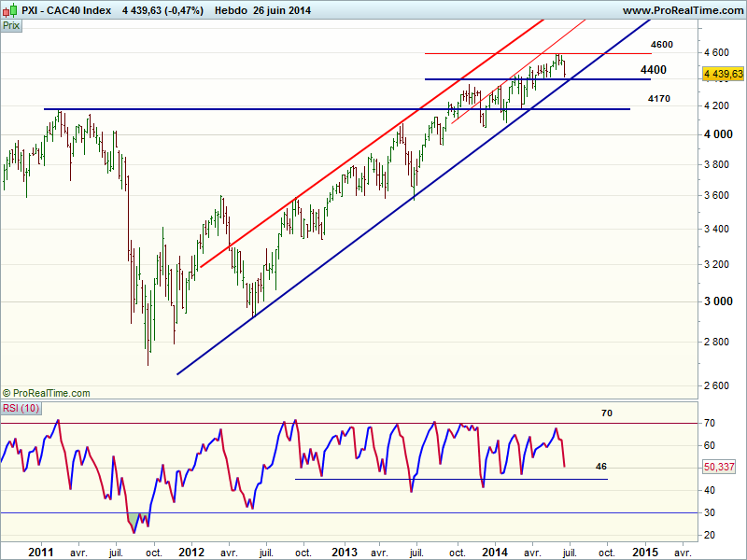Select the 4170 horizontal level label
Image resolution: width=747 pixels, height=560 pixels.
[658, 98]
